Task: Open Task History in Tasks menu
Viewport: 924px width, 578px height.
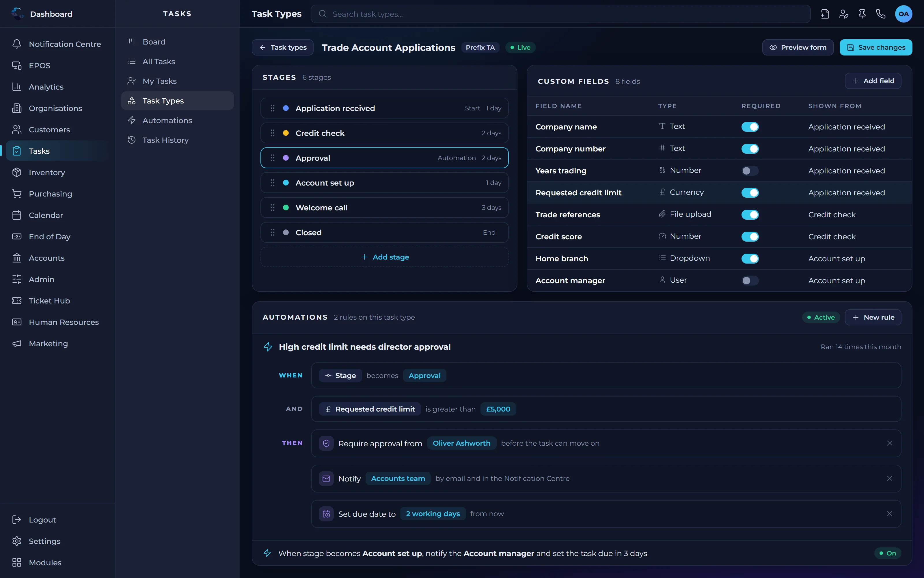Action: (178, 140)
